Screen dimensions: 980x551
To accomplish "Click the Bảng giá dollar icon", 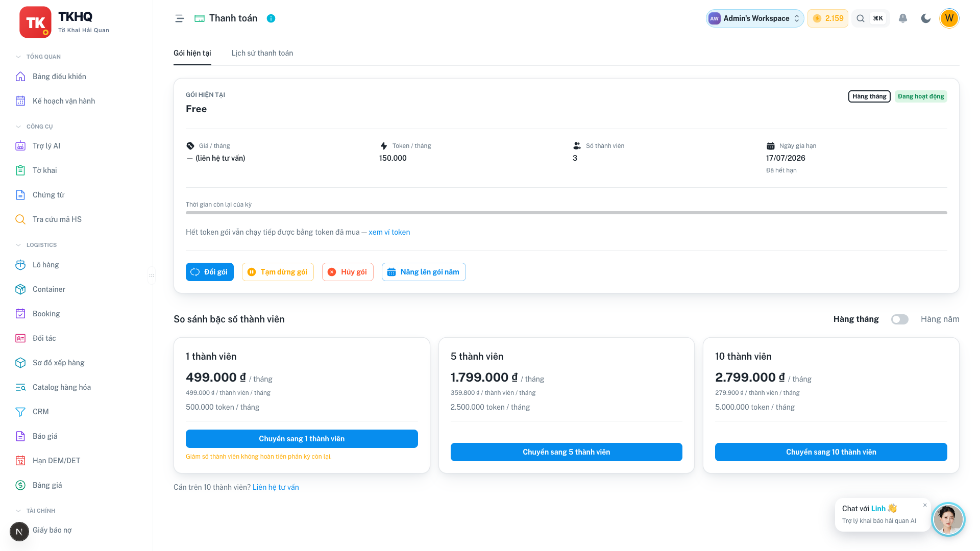I will (20, 485).
